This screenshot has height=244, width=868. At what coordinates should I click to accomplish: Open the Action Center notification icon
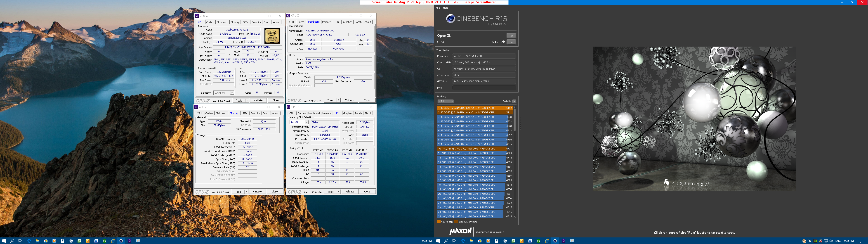click(x=861, y=241)
